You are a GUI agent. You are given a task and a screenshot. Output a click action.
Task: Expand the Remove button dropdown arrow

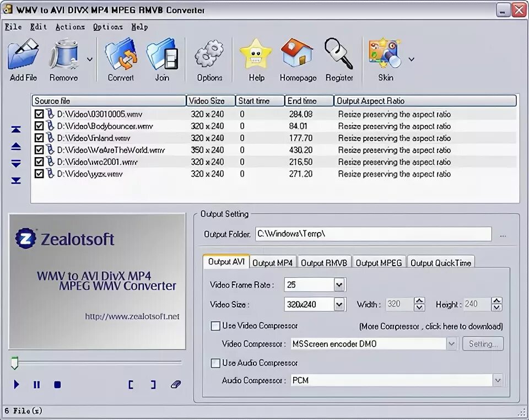tap(89, 60)
